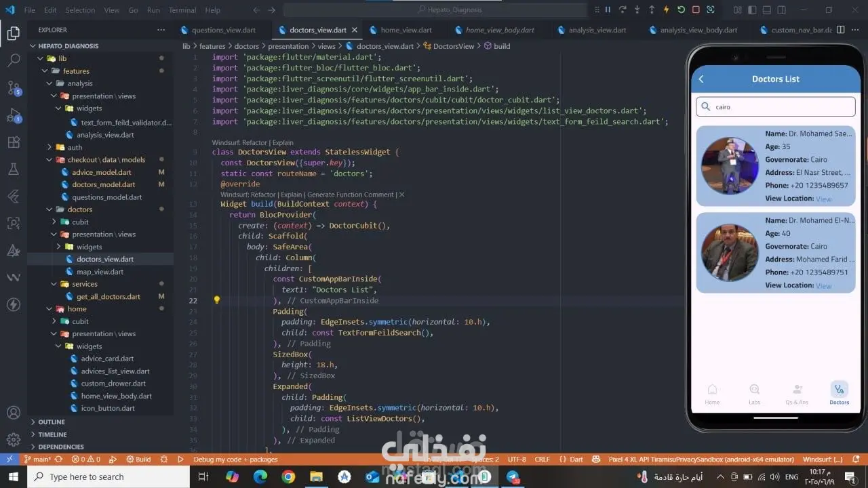The image size is (868, 488).
Task: Click the Build status bar item
Action: pos(138,459)
